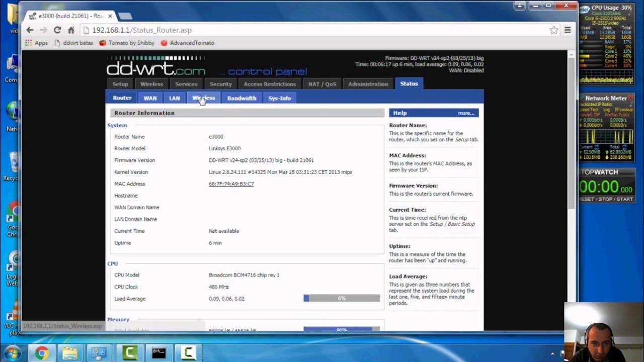Switch to the Services main tab

186,84
